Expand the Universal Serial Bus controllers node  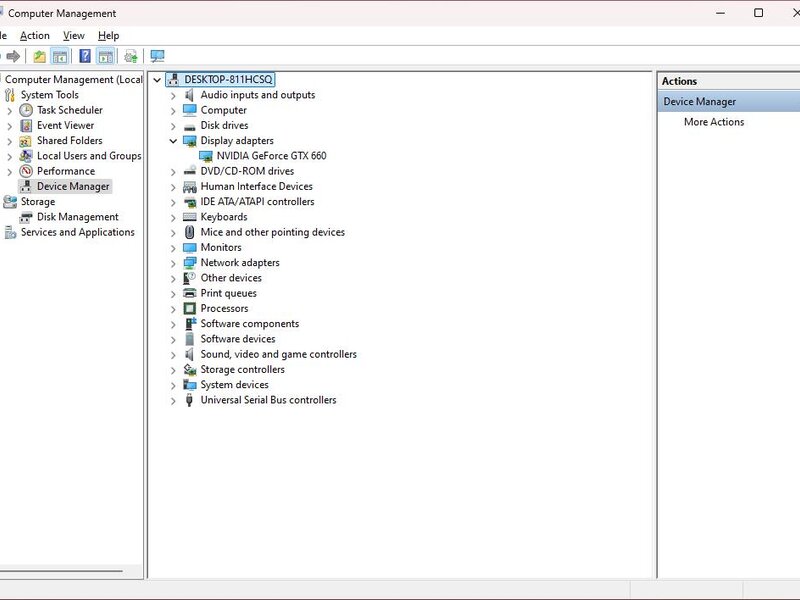coord(173,400)
